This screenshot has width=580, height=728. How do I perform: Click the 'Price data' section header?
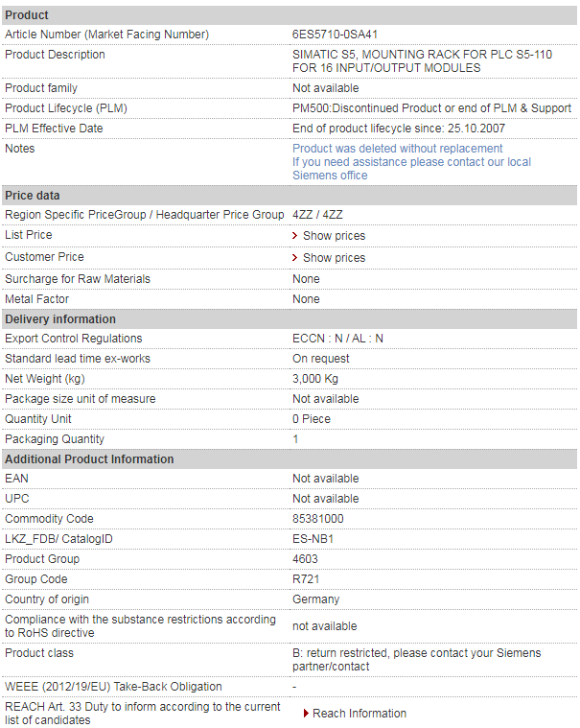(x=33, y=196)
